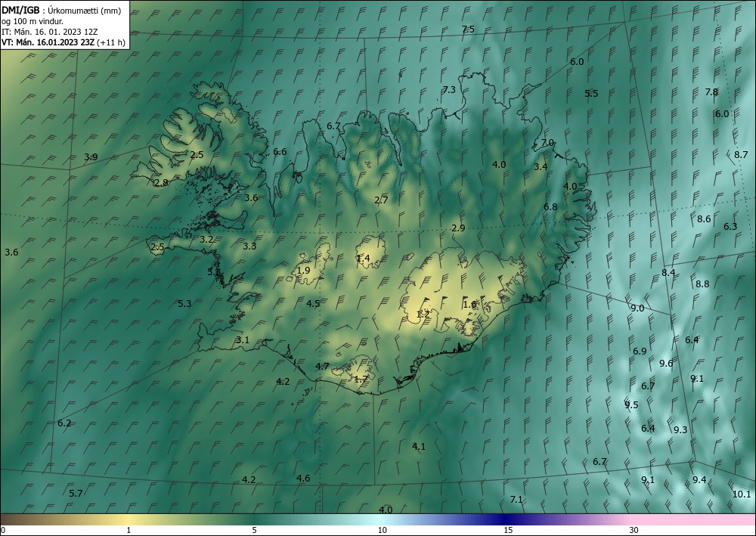Click the color scale label 5
The height and width of the screenshot is (536, 756).
click(x=254, y=530)
